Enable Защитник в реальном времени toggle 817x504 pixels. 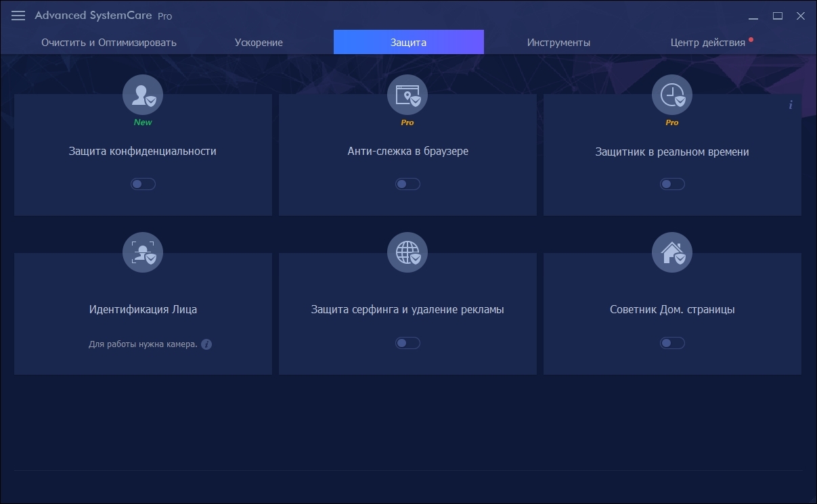pyautogui.click(x=672, y=184)
